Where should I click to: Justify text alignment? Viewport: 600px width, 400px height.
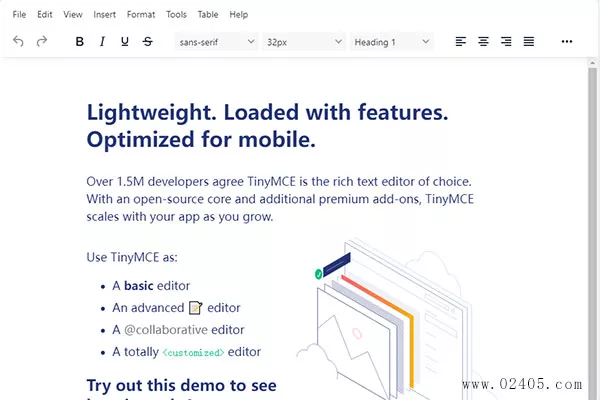click(529, 41)
